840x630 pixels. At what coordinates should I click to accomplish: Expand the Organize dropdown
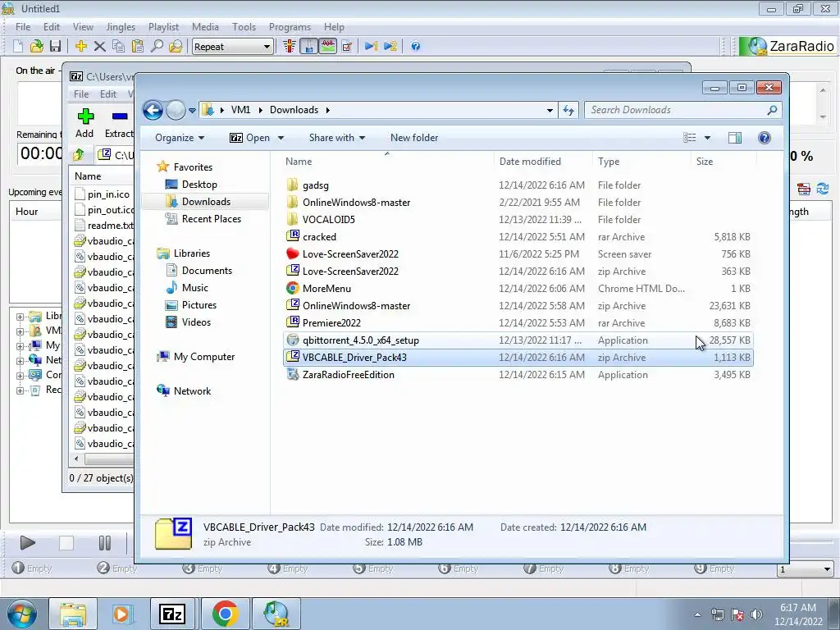pyautogui.click(x=180, y=138)
